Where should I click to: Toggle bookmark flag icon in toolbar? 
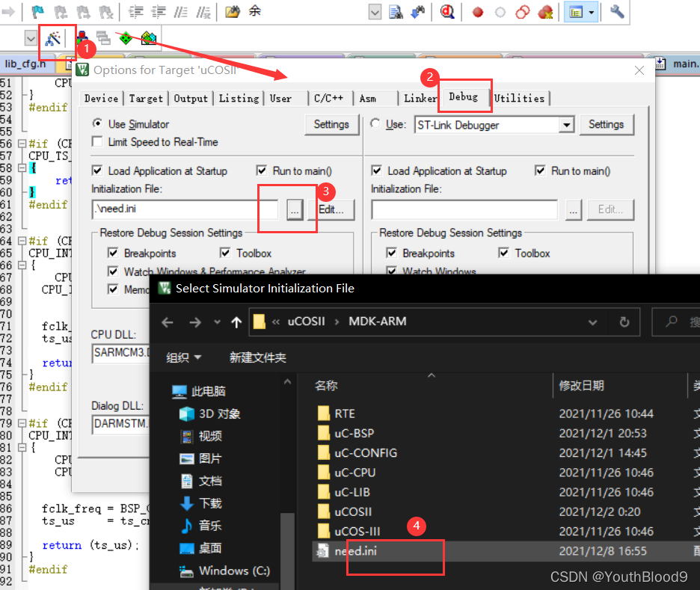tap(37, 12)
